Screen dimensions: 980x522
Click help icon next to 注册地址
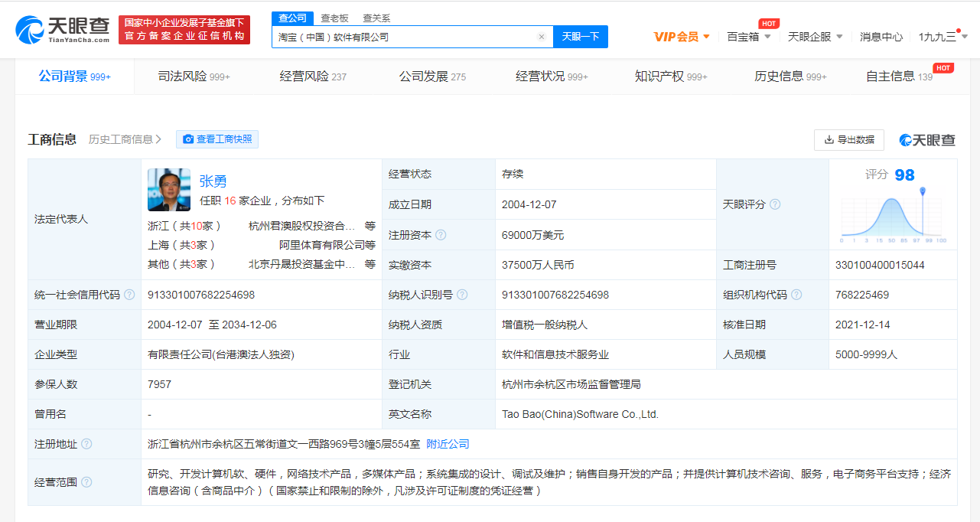86,444
